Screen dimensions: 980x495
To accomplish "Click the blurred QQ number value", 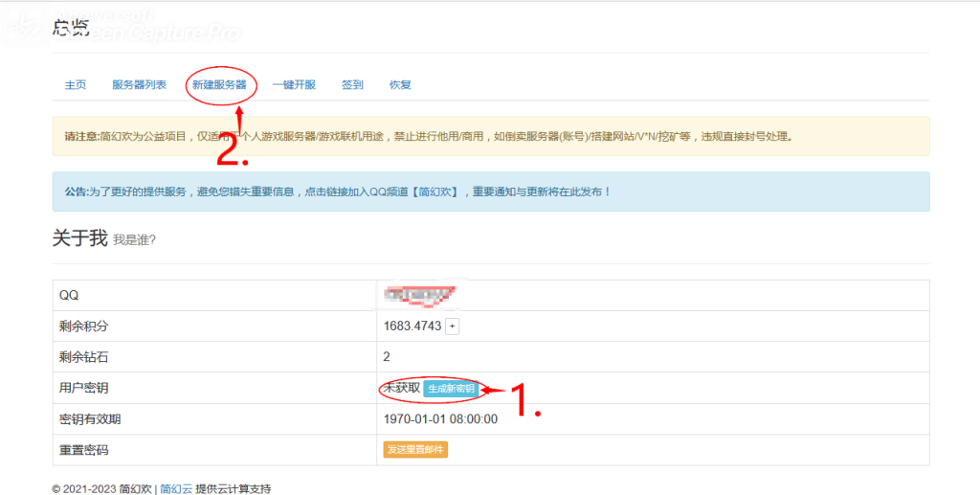I will pyautogui.click(x=417, y=295).
